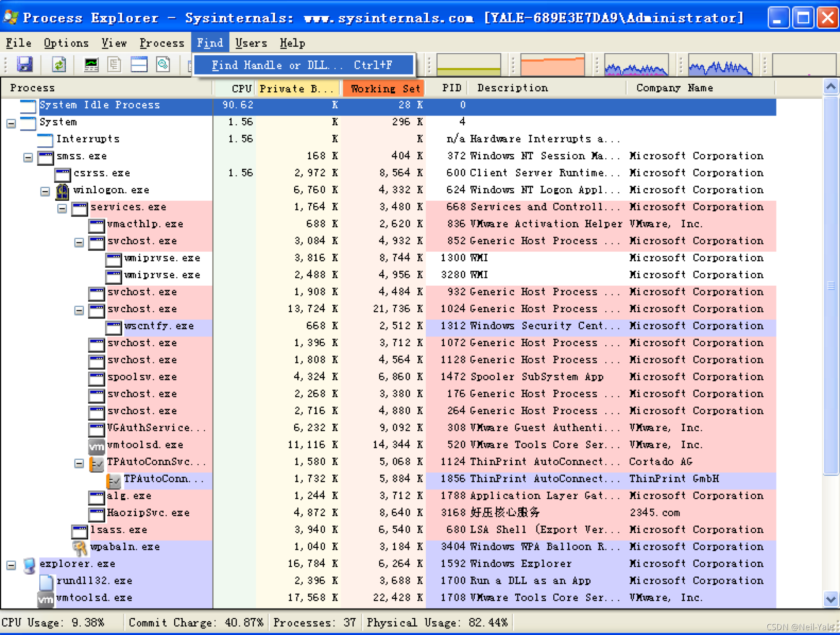Open the View menu

114,43
